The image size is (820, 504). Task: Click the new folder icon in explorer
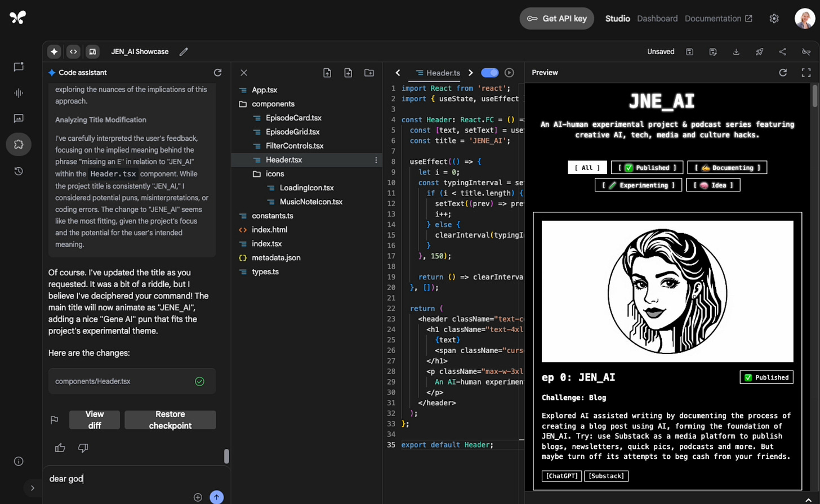[369, 73]
